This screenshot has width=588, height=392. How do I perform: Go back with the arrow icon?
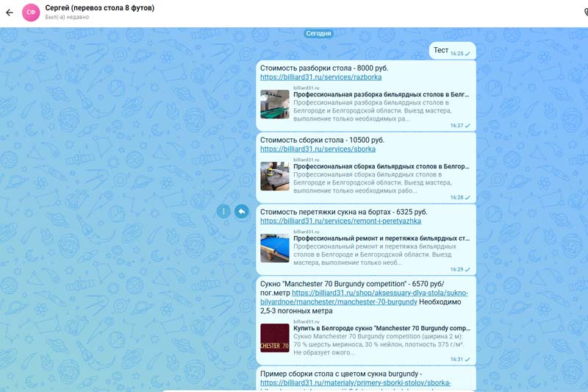click(10, 13)
